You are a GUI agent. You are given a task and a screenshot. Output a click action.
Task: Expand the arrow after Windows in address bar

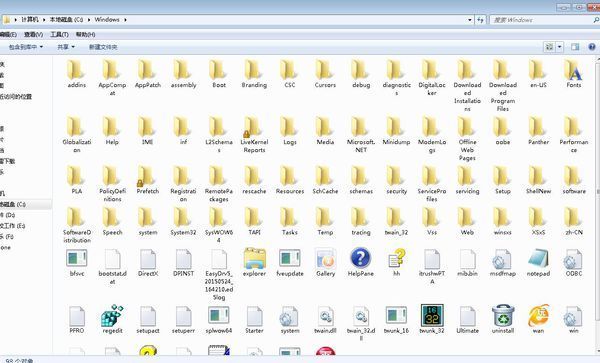[x=125, y=20]
